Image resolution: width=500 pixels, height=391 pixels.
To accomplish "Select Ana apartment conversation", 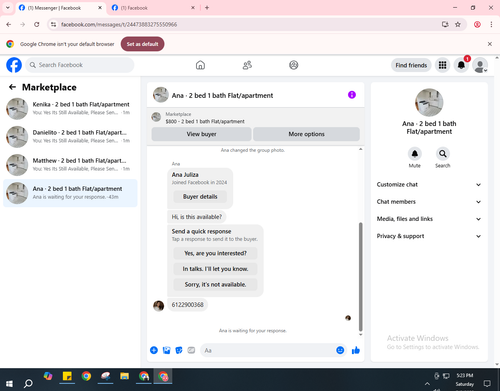I will tap(70, 193).
